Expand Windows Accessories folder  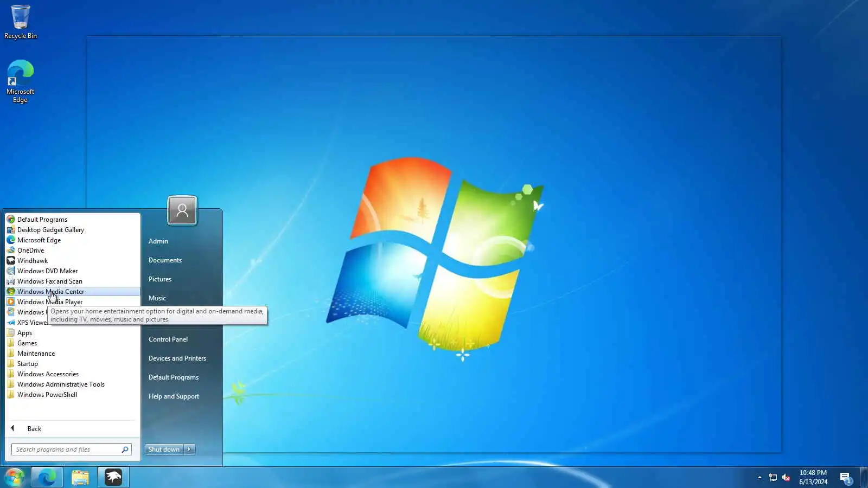click(73, 374)
